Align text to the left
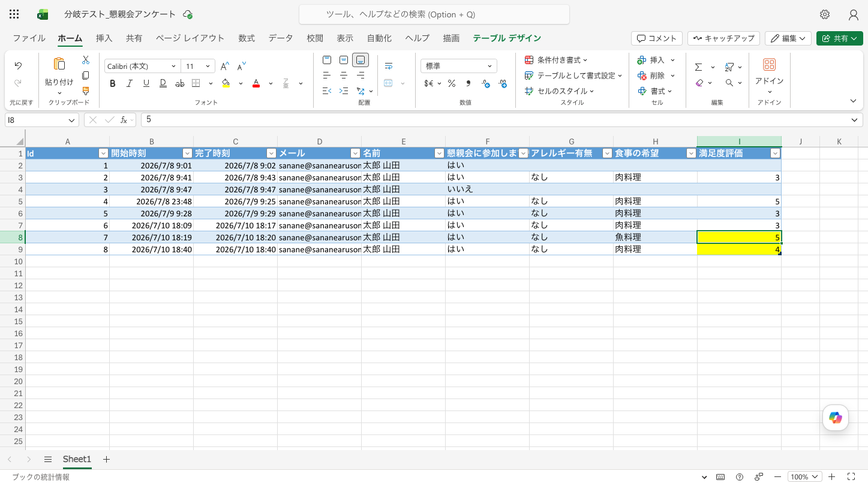Viewport: 868px width, 483px height. click(x=327, y=76)
